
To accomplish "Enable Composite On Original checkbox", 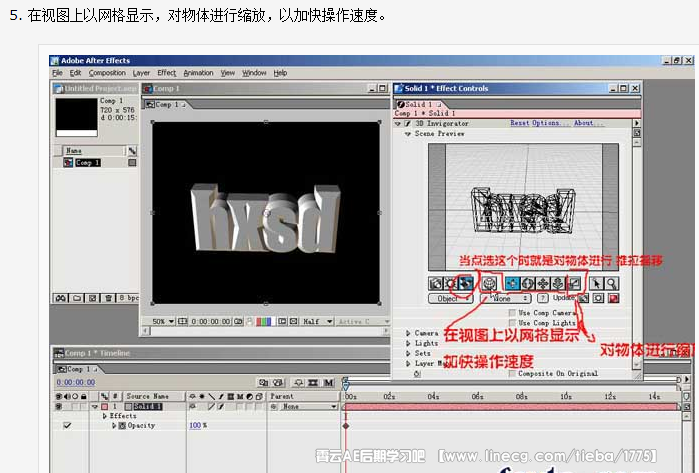I will (x=512, y=374).
